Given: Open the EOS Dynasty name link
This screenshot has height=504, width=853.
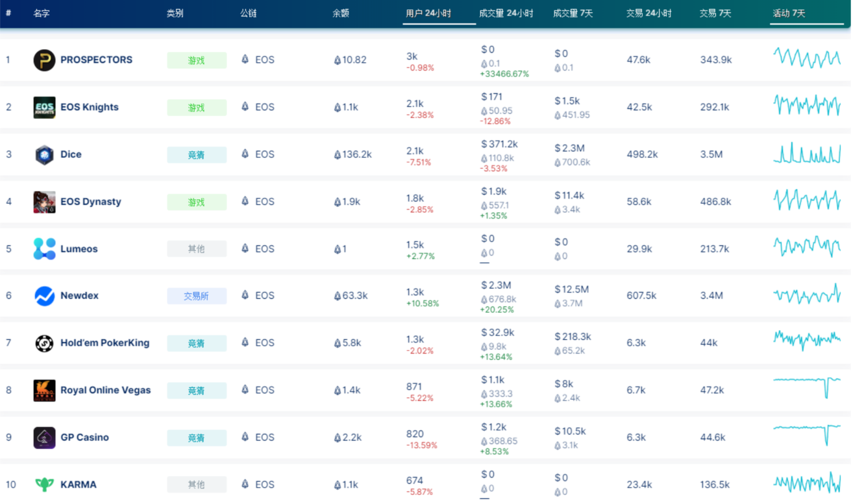Looking at the screenshot, I should [91, 202].
